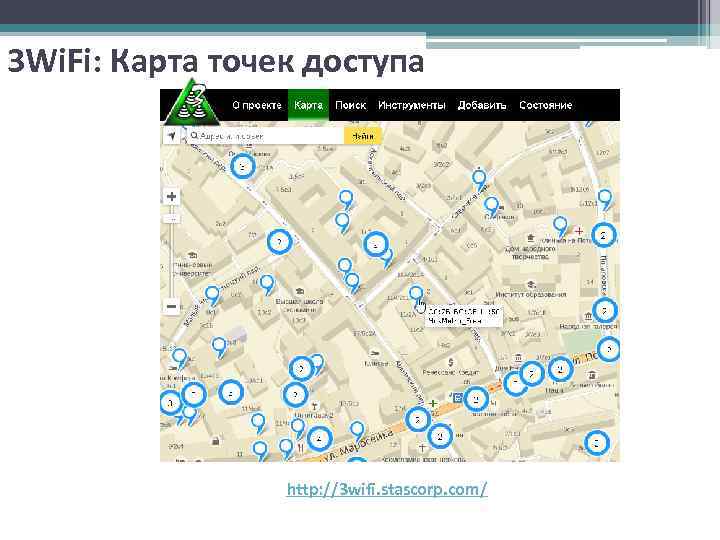
Task: Click the access point tooltip with MAC address
Action: 464,316
